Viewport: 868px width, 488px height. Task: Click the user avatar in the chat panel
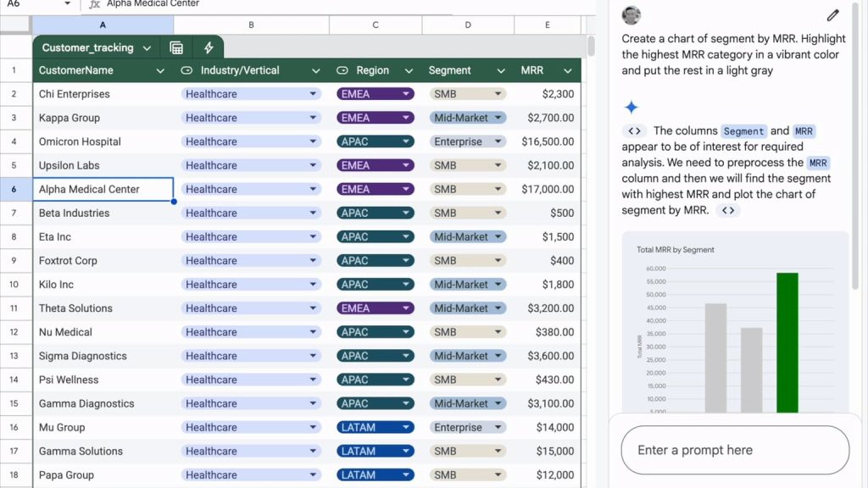631,14
